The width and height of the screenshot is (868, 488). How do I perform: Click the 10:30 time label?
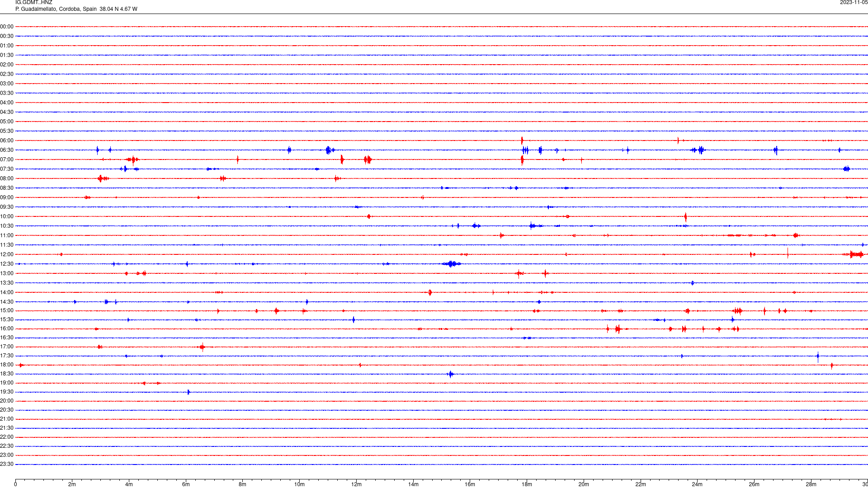7,226
